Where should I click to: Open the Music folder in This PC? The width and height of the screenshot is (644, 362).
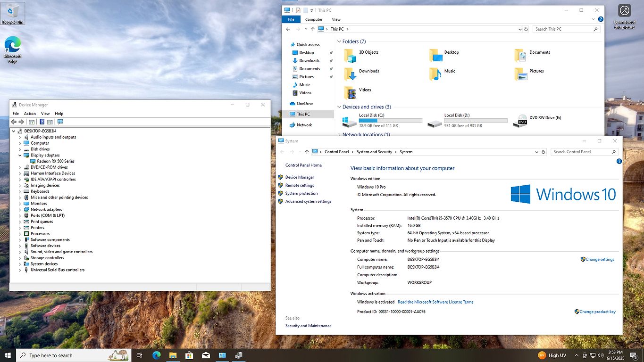(442, 74)
